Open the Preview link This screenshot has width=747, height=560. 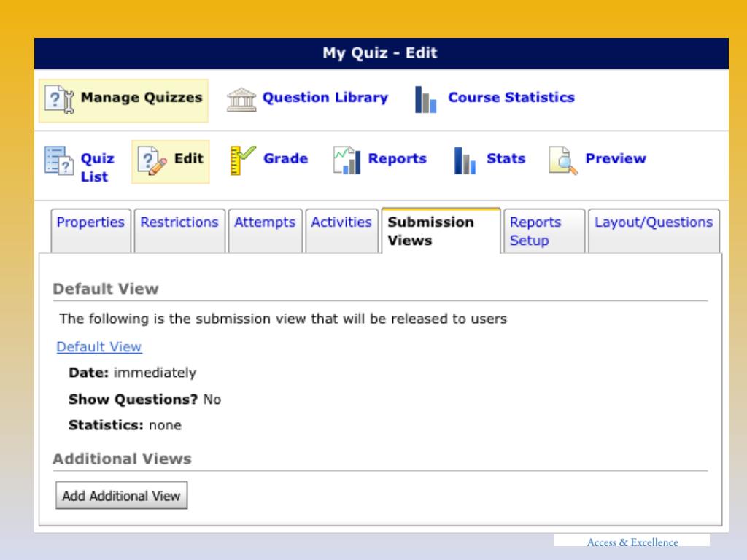[616, 158]
